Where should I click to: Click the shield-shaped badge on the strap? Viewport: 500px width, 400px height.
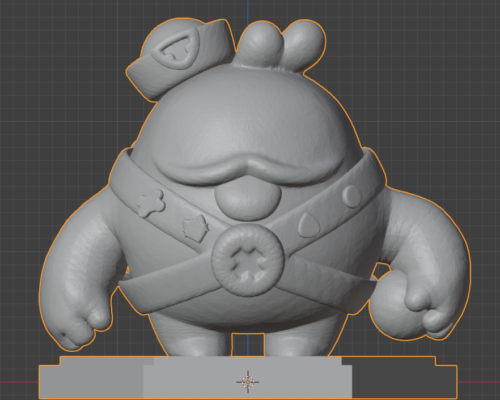pos(195,228)
